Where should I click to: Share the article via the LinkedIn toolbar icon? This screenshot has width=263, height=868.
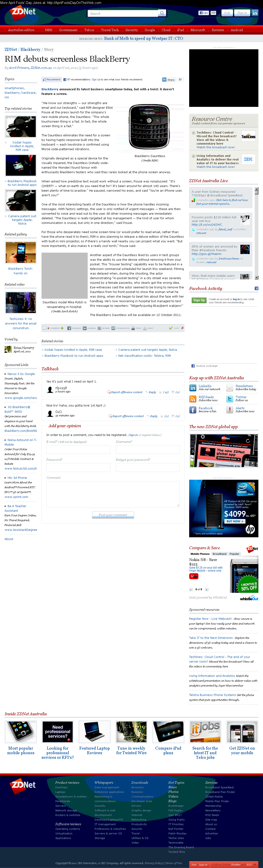click(85, 328)
